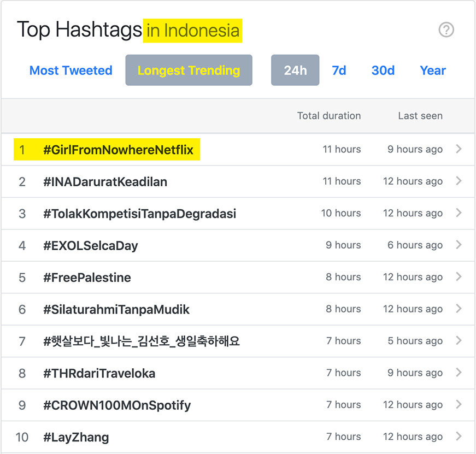Select the 24h time range

click(295, 70)
